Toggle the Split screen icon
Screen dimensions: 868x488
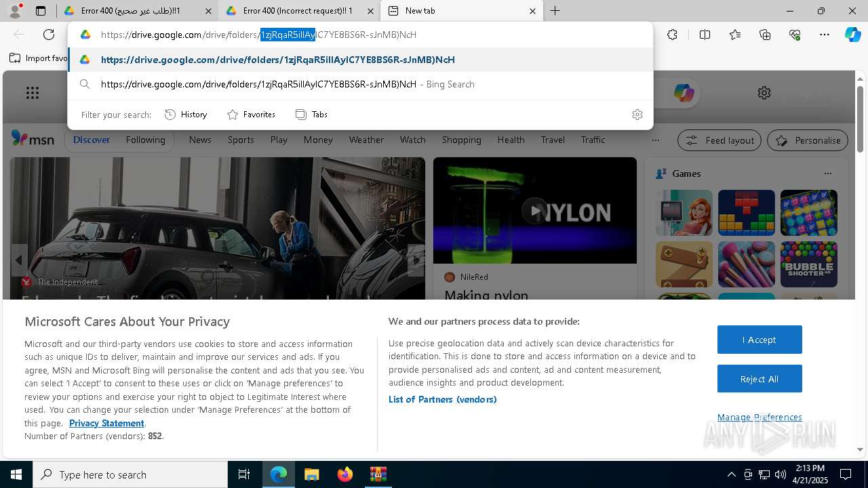click(x=705, y=35)
